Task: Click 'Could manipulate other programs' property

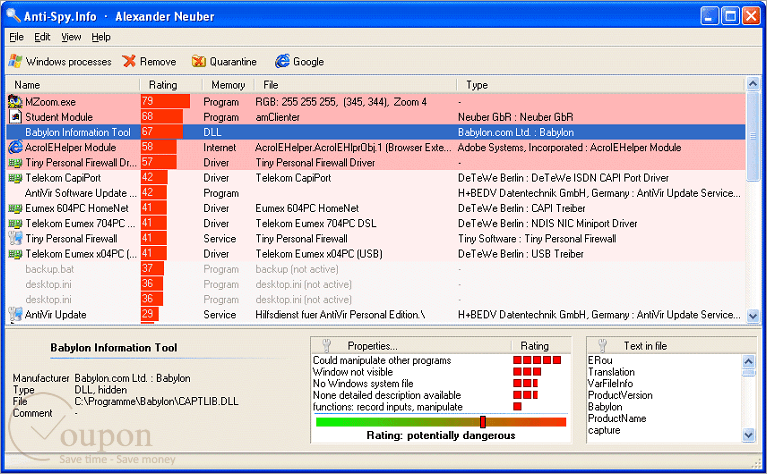Action: click(382, 361)
